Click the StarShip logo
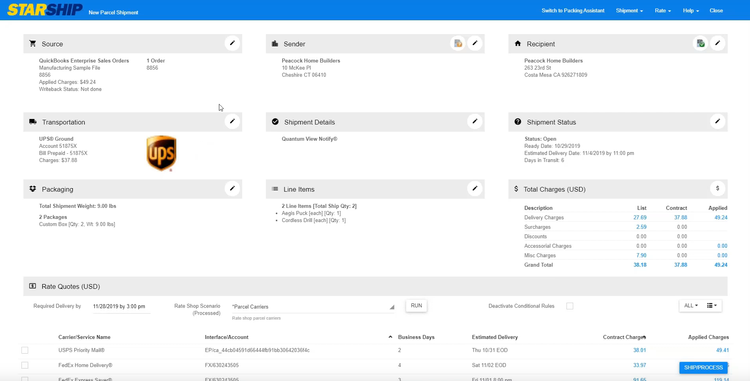The image size is (750, 381). pyautogui.click(x=45, y=10)
